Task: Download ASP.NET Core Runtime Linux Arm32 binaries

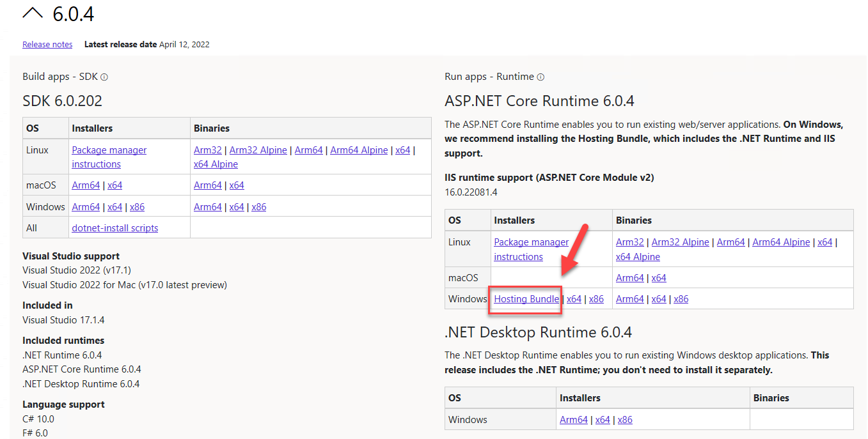Action: (630, 242)
